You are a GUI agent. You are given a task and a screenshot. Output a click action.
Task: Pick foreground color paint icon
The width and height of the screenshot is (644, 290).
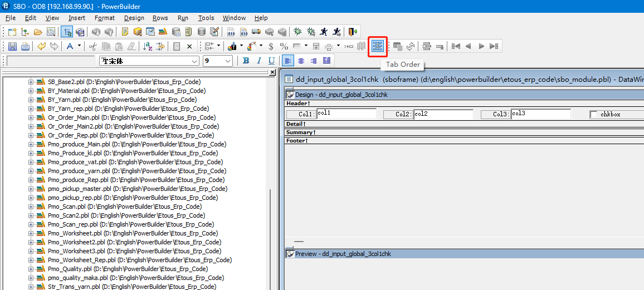pos(233,46)
